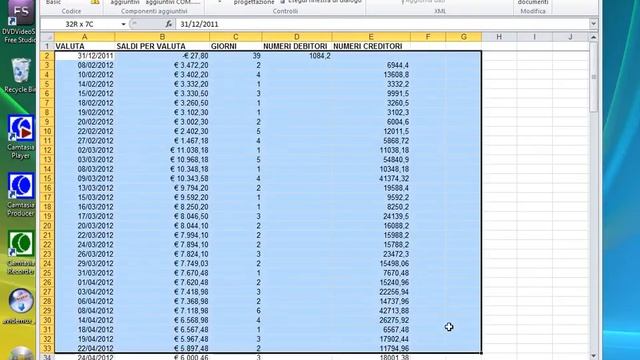Select the balance cell € 6.567,48
640x360 pixels.
point(162,329)
